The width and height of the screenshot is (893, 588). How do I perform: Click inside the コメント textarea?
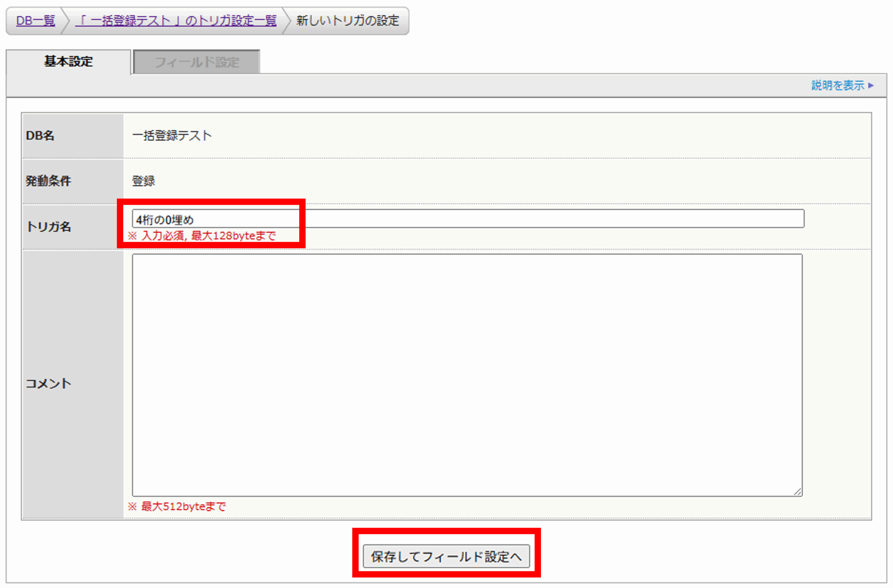[467, 375]
